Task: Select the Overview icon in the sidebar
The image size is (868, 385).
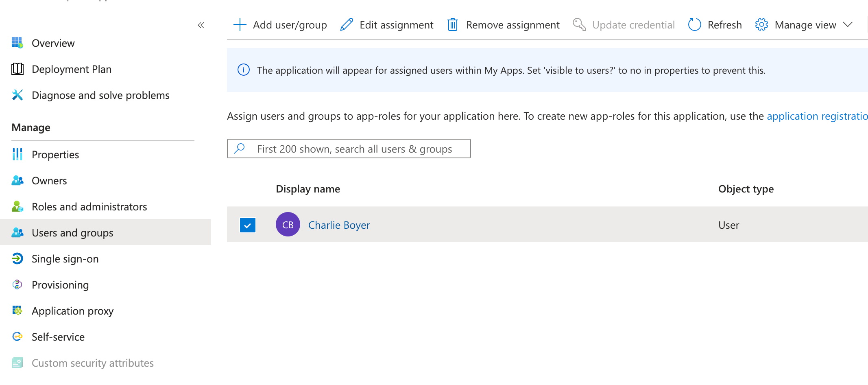Action: point(17,43)
